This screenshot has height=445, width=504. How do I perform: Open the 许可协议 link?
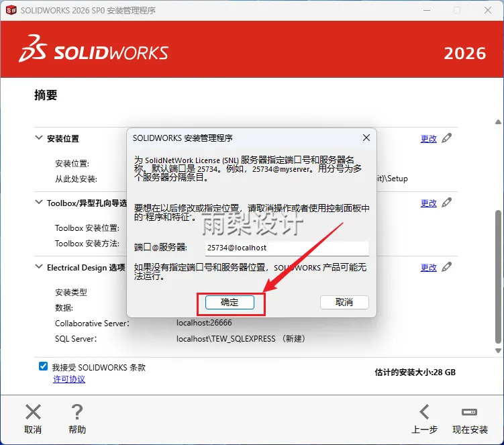coord(69,379)
